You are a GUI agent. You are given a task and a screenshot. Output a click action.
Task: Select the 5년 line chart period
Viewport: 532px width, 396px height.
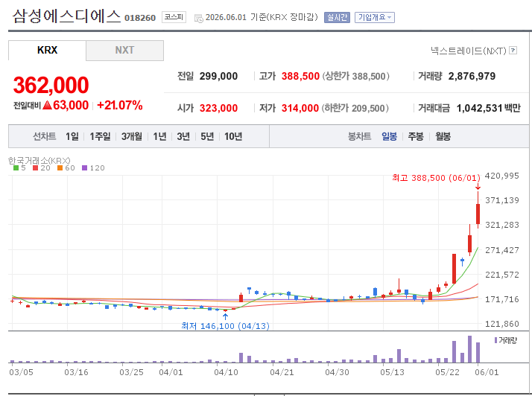coord(207,136)
